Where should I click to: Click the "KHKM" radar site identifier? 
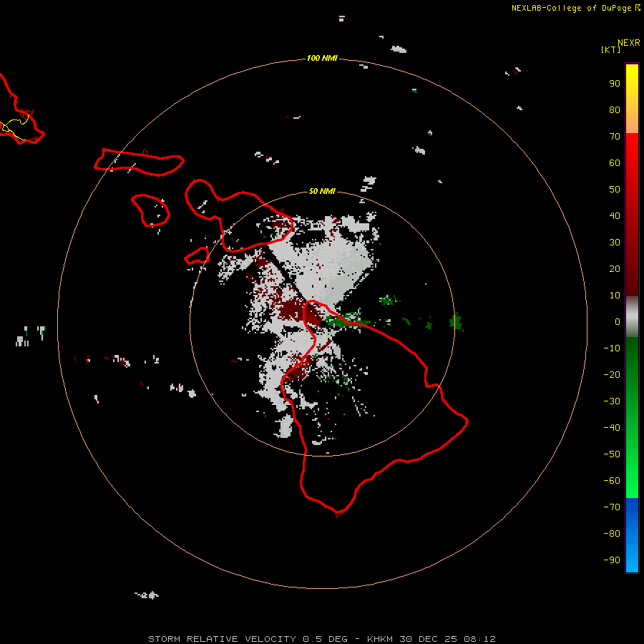[380, 639]
